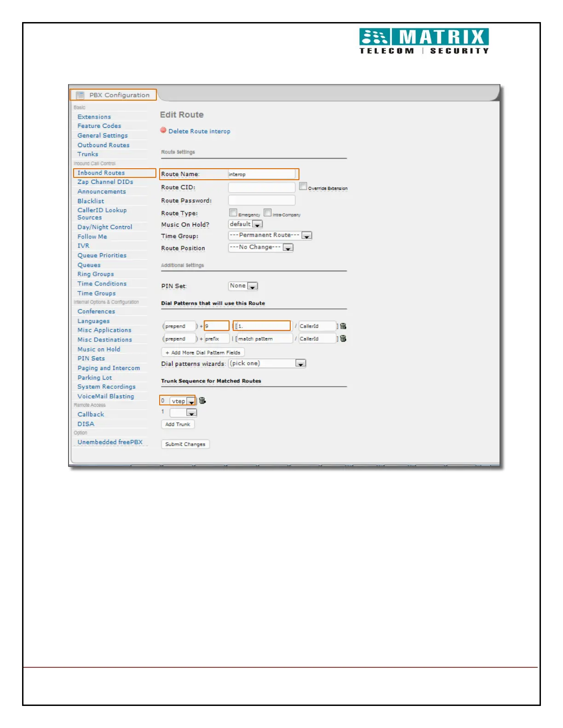The width and height of the screenshot is (563, 728).
Task: Click the red Delete Route icon
Action: pyautogui.click(x=163, y=131)
